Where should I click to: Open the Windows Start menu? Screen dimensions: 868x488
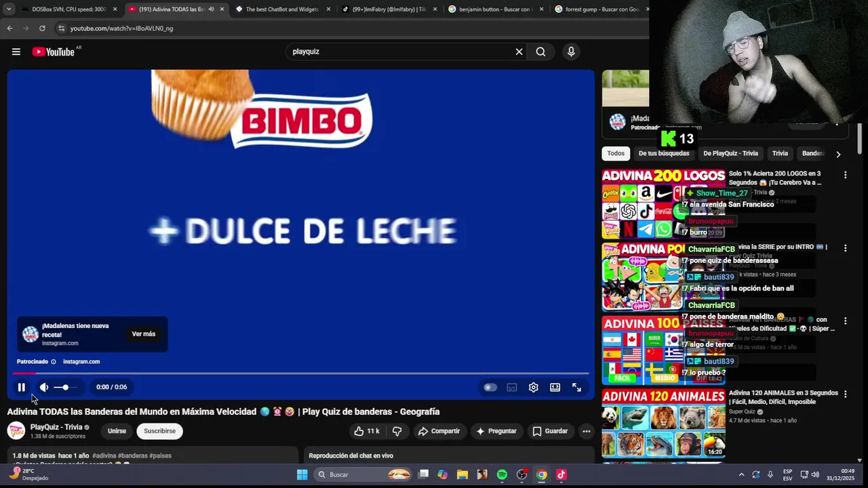(302, 474)
